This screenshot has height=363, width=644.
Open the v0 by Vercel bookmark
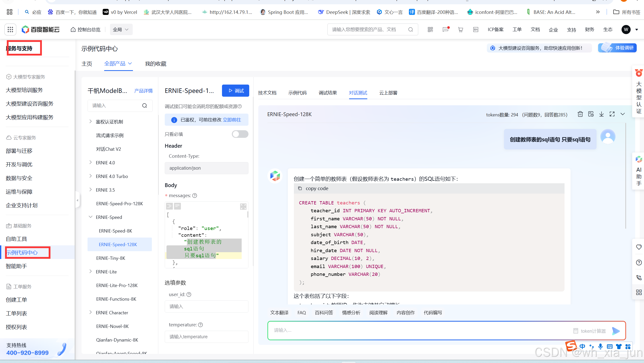click(120, 12)
